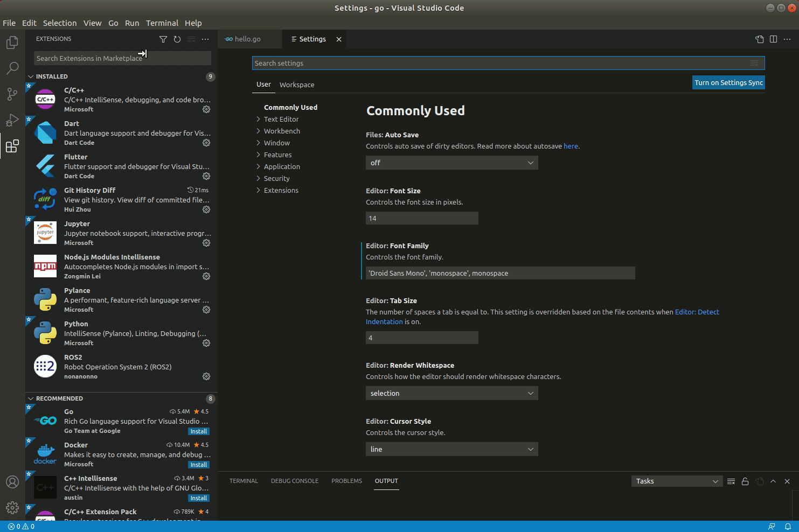Image resolution: width=799 pixels, height=532 pixels.
Task: Click the filter extensions icon
Action: click(163, 39)
